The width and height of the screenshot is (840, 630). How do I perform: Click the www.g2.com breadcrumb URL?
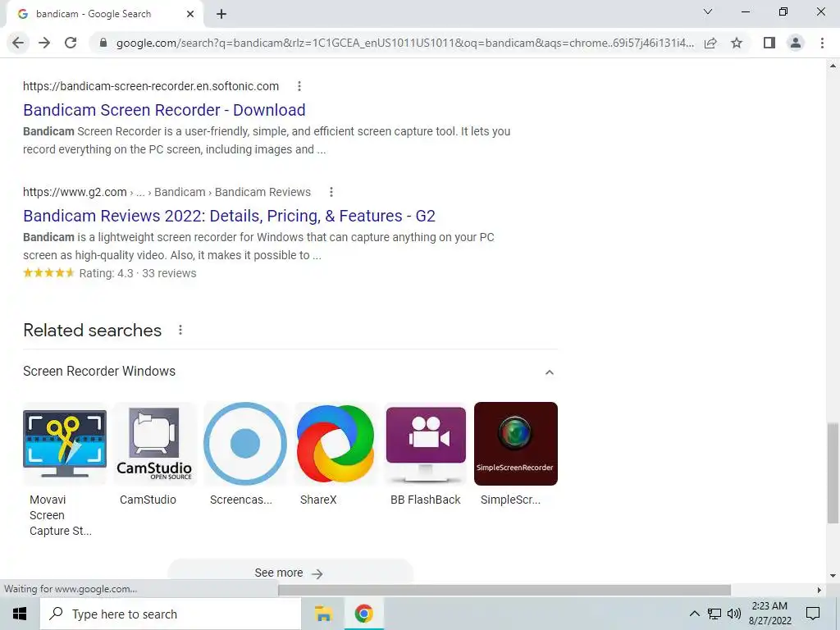[167, 192]
